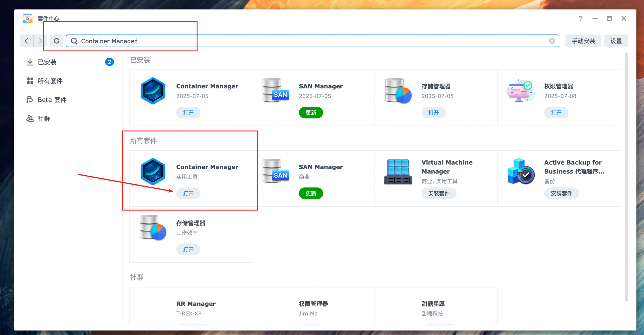
Task: Select 所有套件 in the sidebar
Action: pos(50,81)
